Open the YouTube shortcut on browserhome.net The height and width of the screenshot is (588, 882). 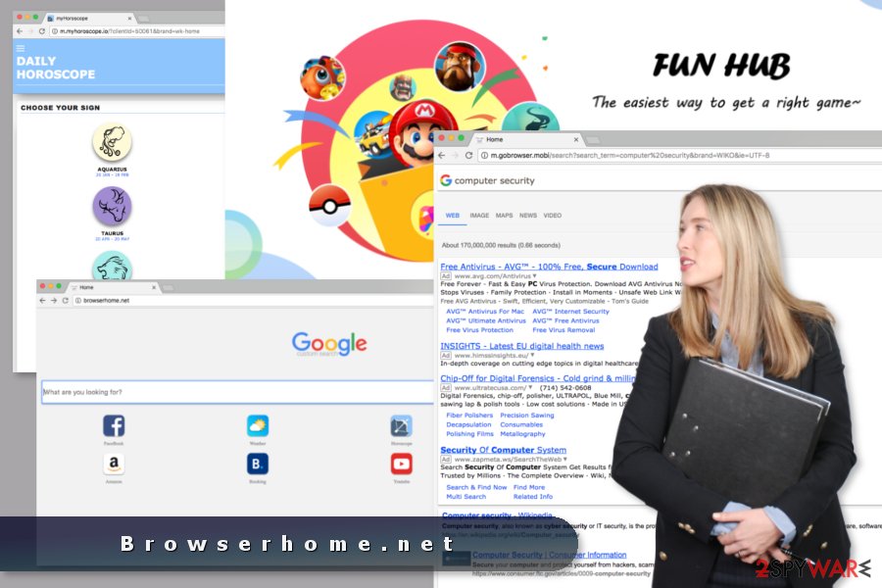(401, 465)
